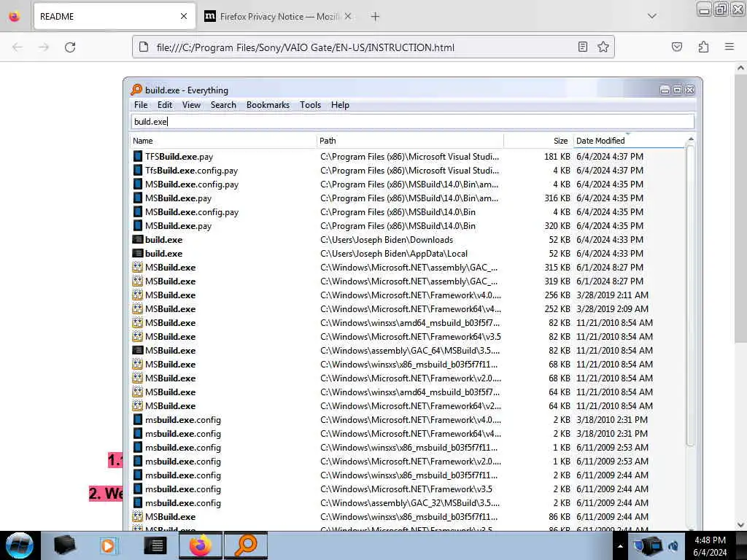Image resolution: width=747 pixels, height=560 pixels.
Task: Sort results by Name column header
Action: tap(223, 141)
